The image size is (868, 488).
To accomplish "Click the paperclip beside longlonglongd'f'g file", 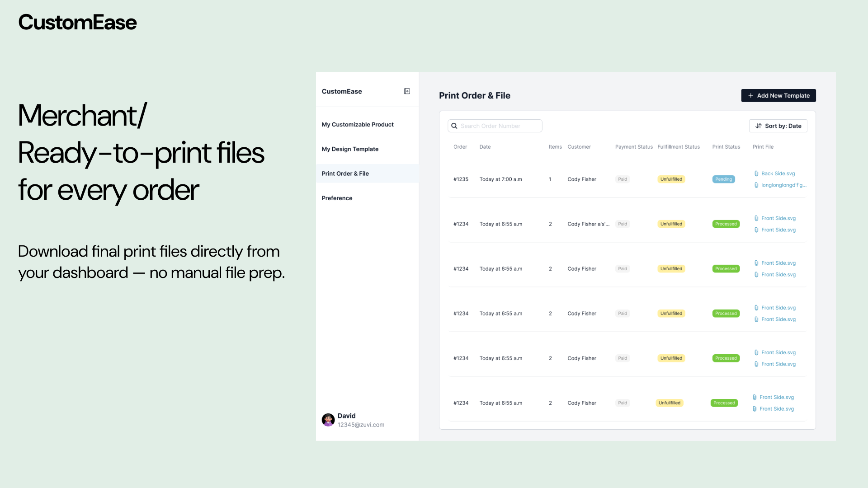I will coord(757,185).
